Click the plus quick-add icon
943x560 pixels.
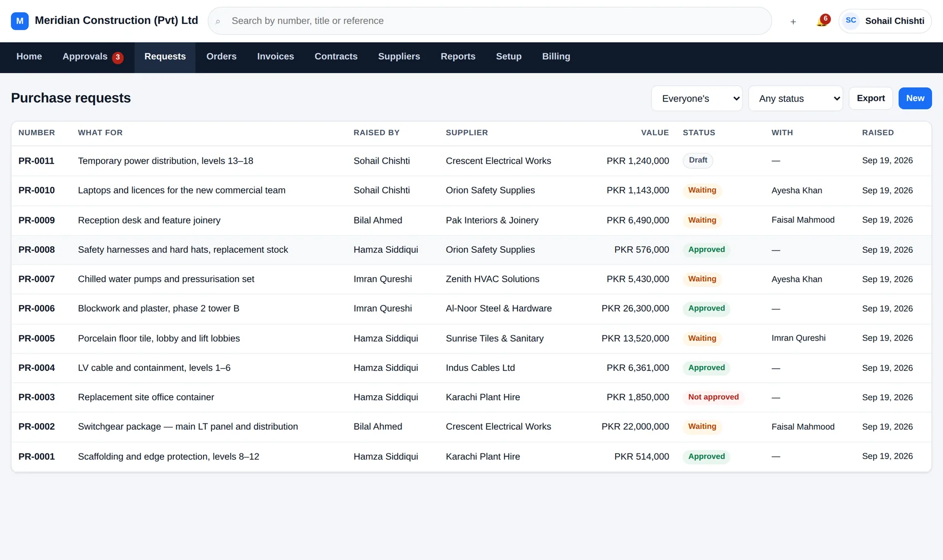[793, 22]
